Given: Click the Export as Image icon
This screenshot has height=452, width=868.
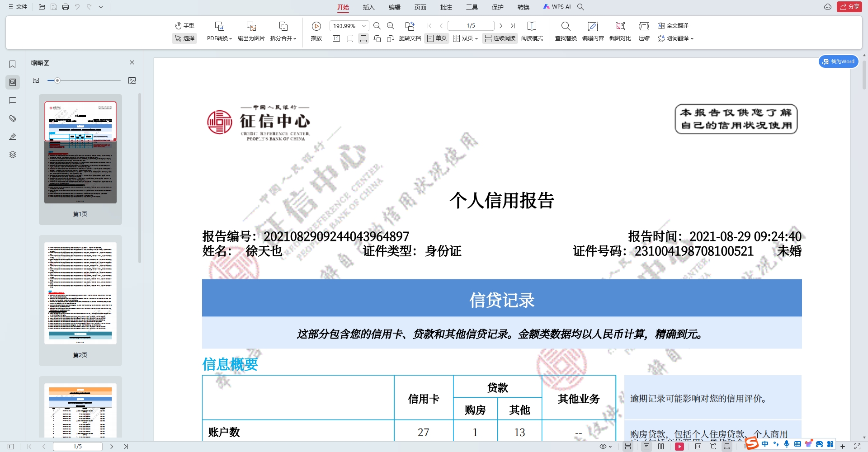Looking at the screenshot, I should click(x=251, y=27).
